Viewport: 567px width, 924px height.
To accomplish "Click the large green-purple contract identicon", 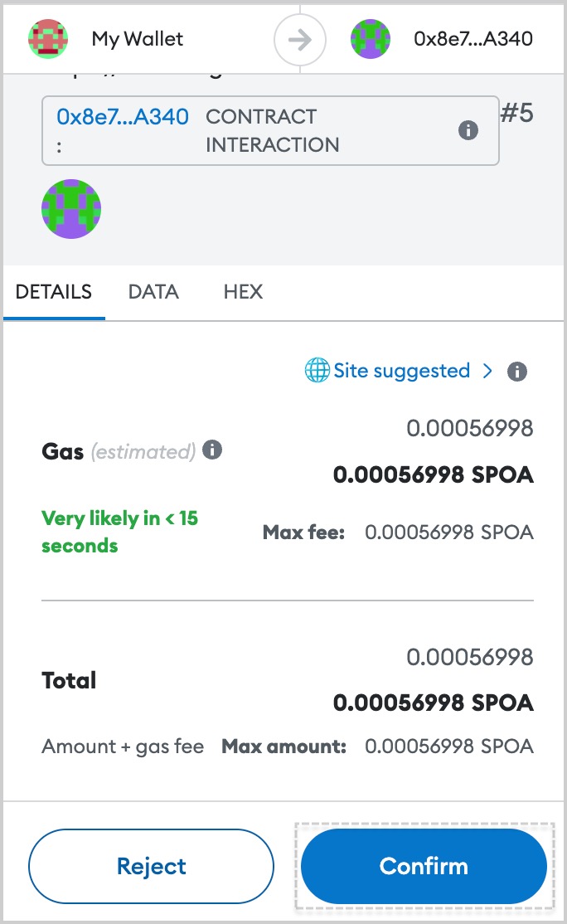I will [71, 209].
